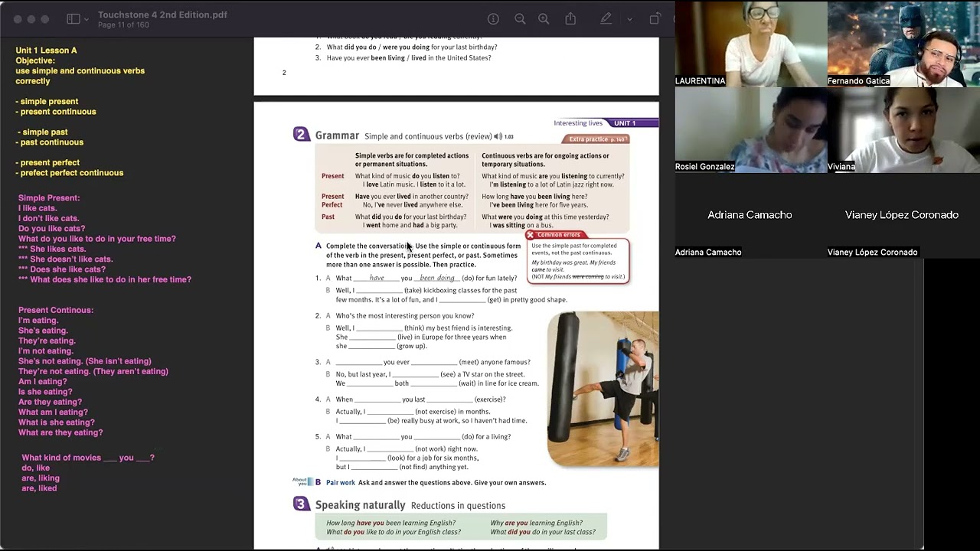
Task: Click the '- simple present' note line
Action: click(x=47, y=101)
